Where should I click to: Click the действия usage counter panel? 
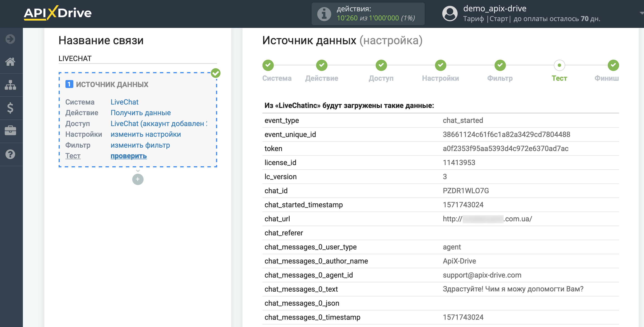(368, 14)
